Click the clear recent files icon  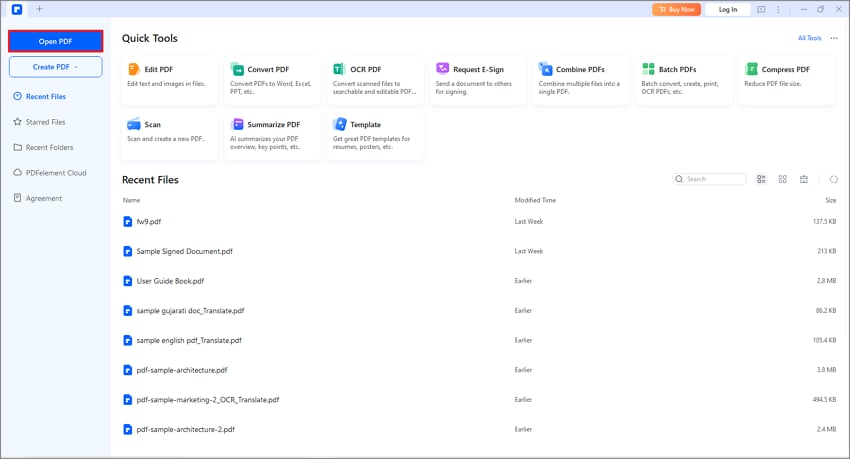[x=804, y=179]
